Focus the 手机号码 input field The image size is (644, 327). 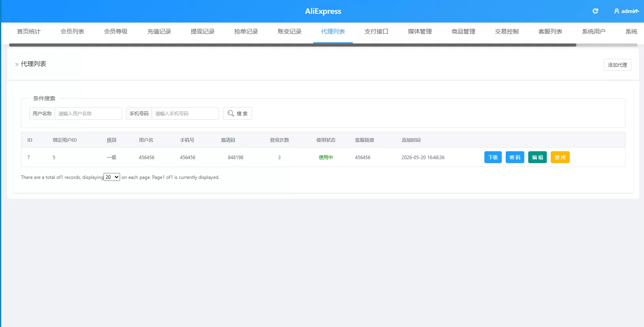coord(185,113)
